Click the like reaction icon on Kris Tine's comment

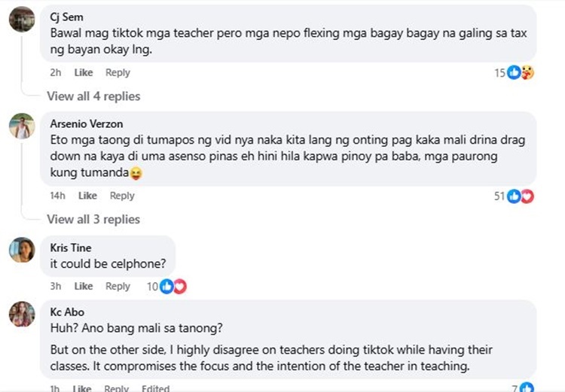[x=166, y=287]
